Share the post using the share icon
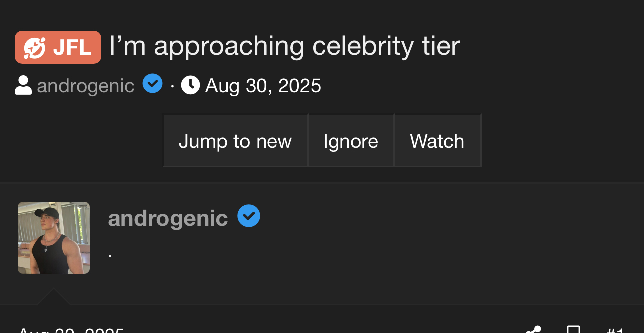The image size is (644, 333). click(x=533, y=330)
